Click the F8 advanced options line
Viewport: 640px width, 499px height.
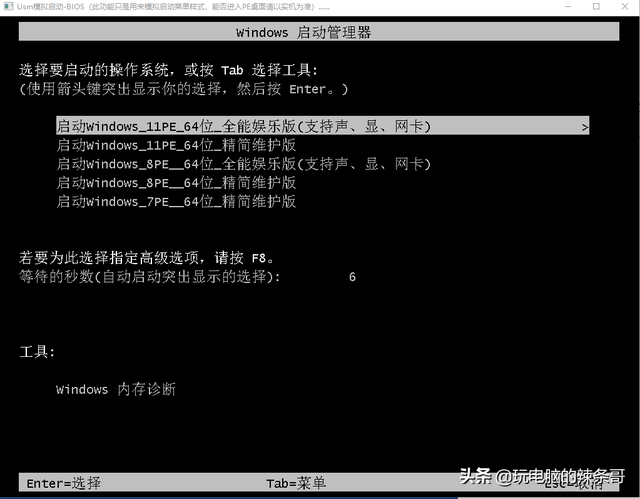pyautogui.click(x=147, y=258)
